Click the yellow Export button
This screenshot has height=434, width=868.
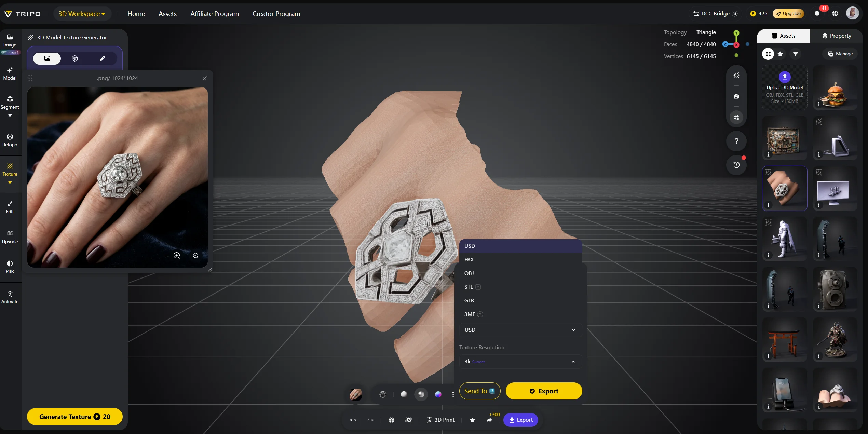point(544,391)
